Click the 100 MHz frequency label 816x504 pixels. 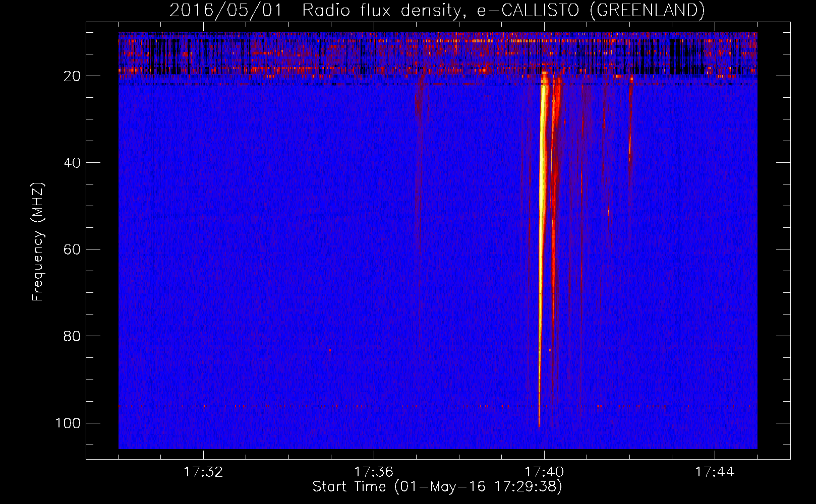68,423
